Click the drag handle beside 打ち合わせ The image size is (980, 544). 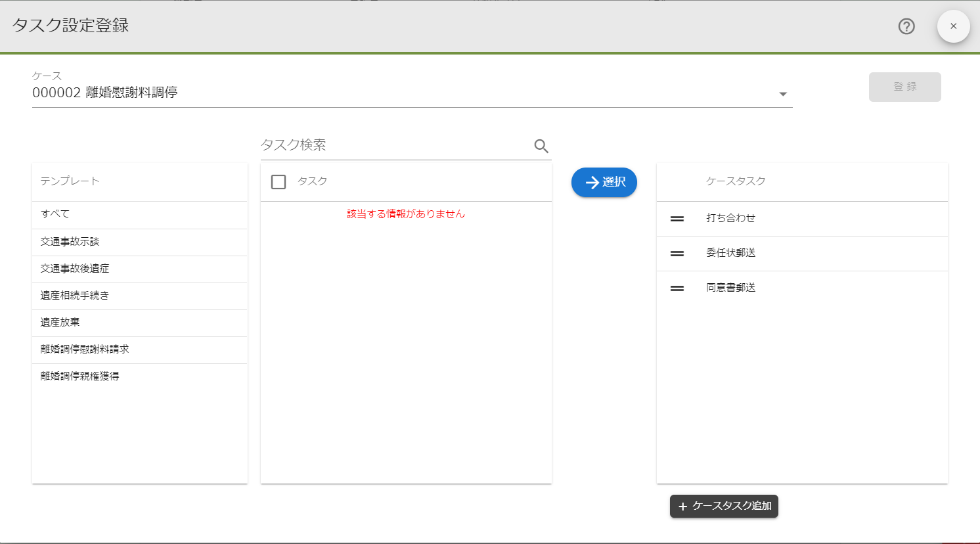677,218
